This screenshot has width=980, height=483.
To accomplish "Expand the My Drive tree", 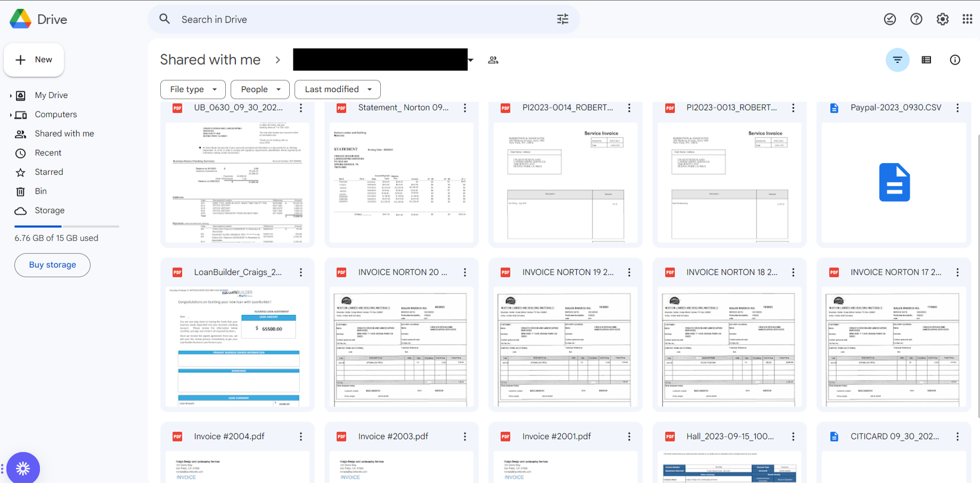I will click(x=11, y=95).
